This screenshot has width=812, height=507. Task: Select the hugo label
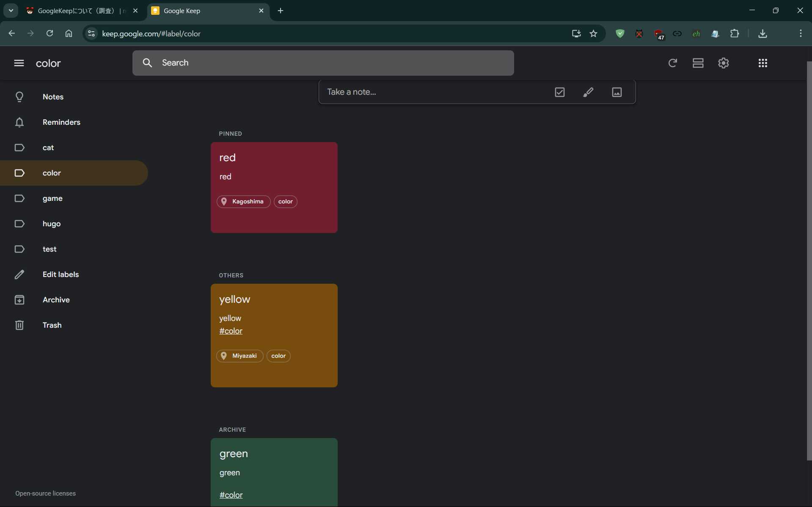coord(74,224)
